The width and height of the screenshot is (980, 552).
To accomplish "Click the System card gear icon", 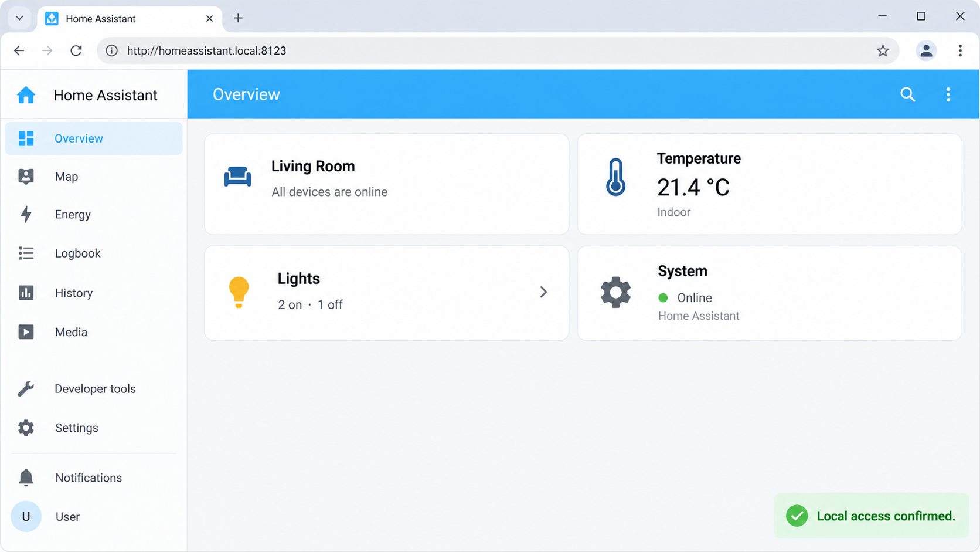I will tap(615, 292).
